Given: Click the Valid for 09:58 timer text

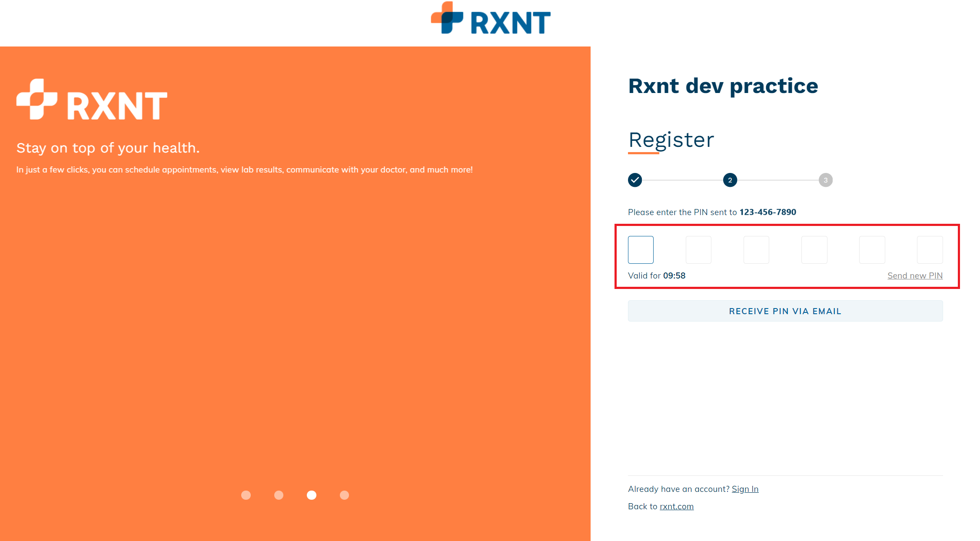Looking at the screenshot, I should (657, 275).
